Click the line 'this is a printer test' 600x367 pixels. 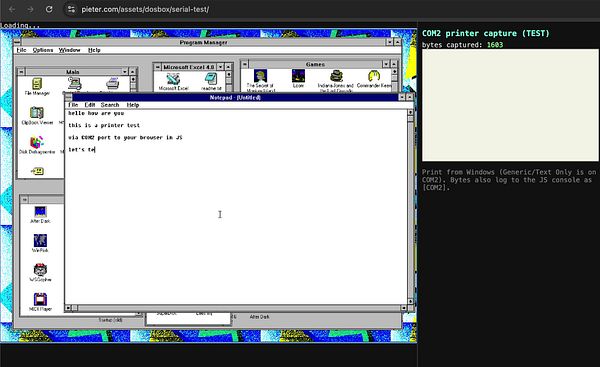104,125
